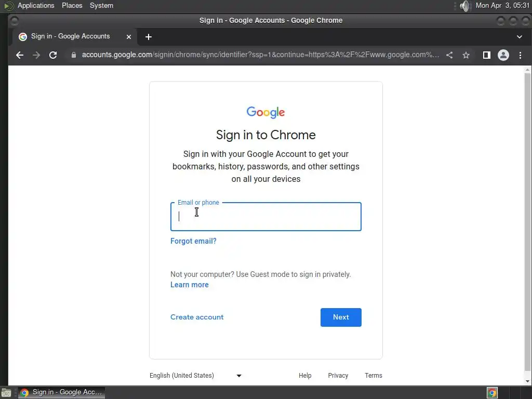Click the Google logo
The width and height of the screenshot is (532, 399).
pyautogui.click(x=265, y=112)
